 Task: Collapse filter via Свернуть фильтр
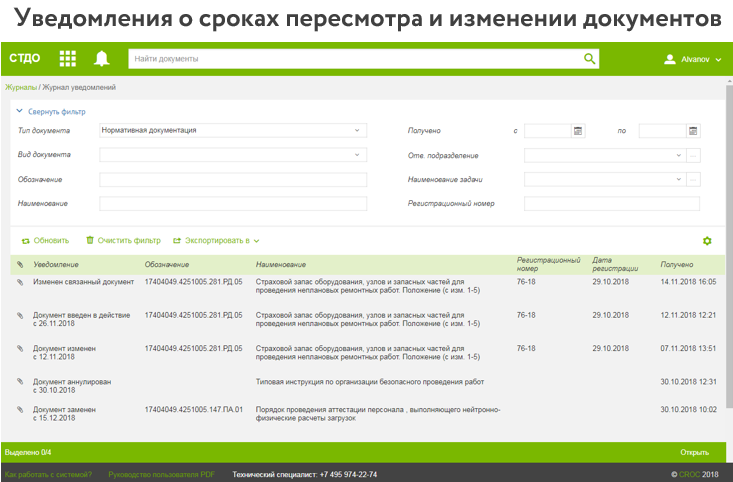pos(51,112)
